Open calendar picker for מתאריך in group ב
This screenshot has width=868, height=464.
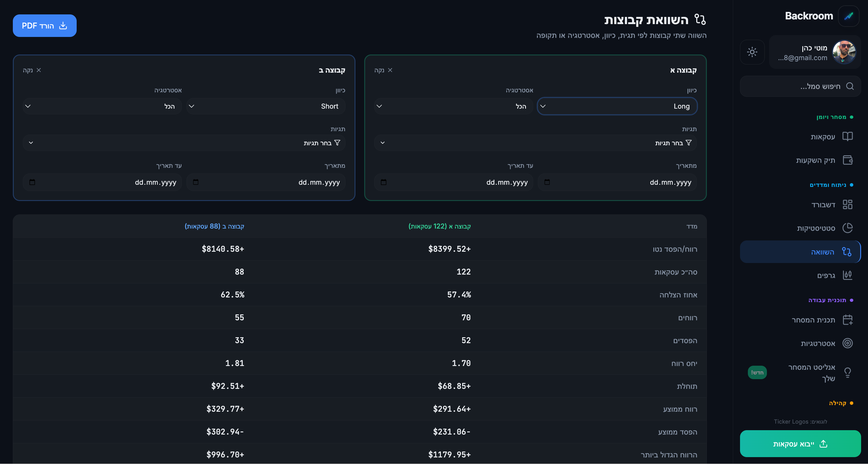196,183
